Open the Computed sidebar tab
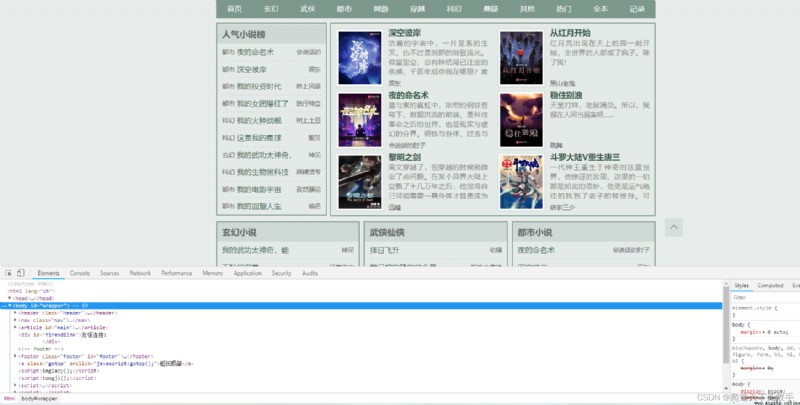 click(770, 286)
